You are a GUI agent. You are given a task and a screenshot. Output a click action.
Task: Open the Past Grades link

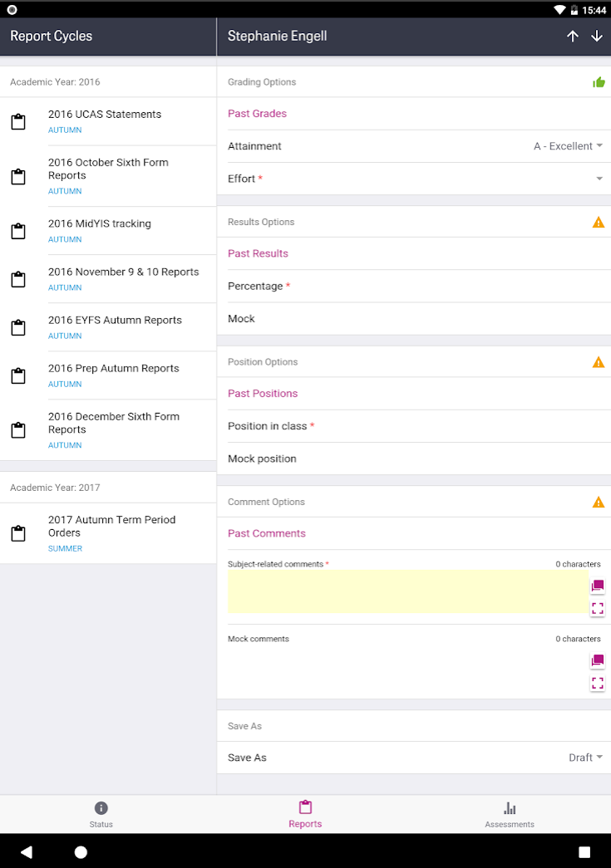point(257,114)
